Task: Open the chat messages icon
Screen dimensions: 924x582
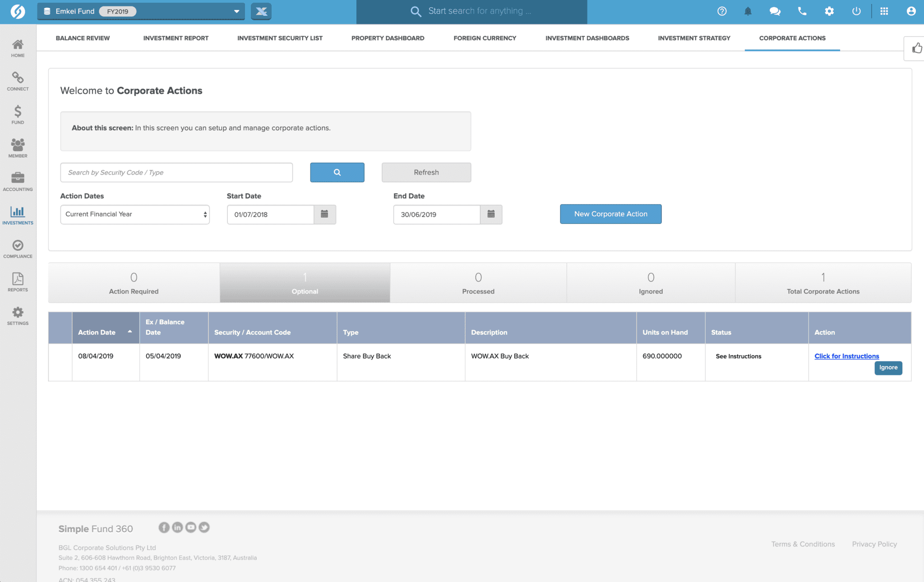Action: pyautogui.click(x=775, y=11)
